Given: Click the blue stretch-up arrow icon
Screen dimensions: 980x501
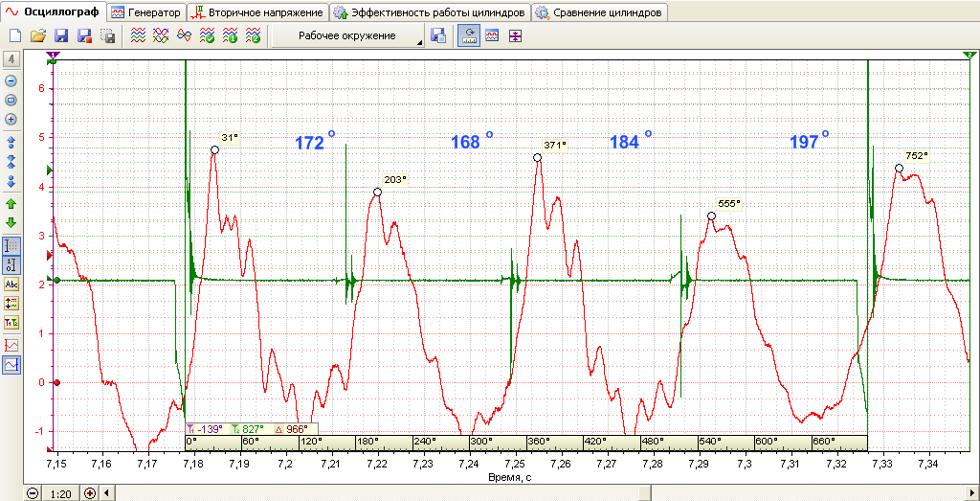Looking at the screenshot, I should pyautogui.click(x=11, y=143).
